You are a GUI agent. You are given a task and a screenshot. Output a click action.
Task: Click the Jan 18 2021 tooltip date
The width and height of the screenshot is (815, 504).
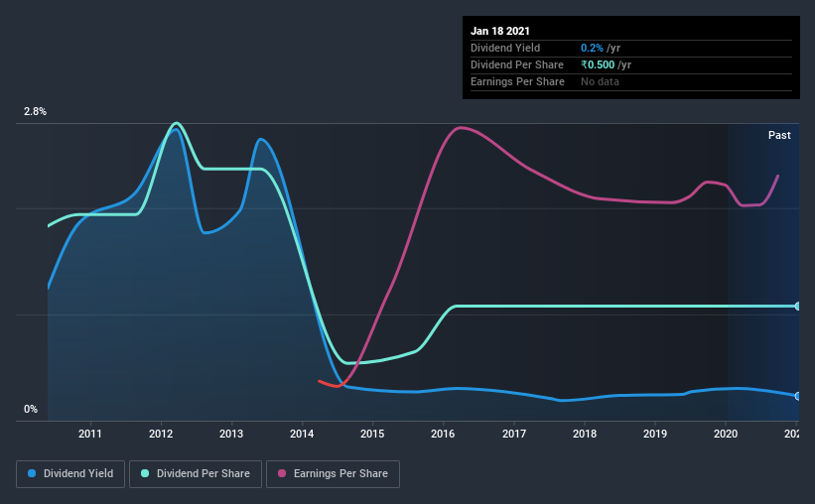[500, 31]
